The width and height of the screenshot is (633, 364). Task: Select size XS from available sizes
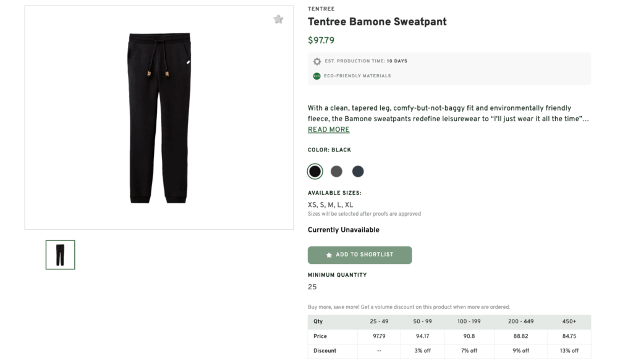point(312,204)
